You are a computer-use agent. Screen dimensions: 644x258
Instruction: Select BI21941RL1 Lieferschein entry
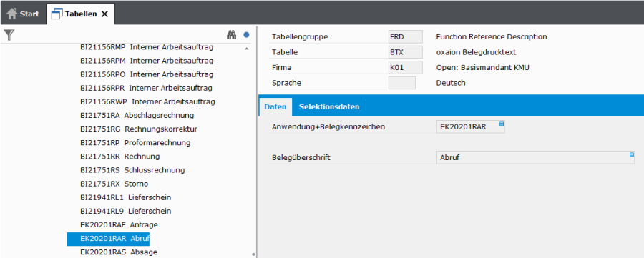click(126, 197)
